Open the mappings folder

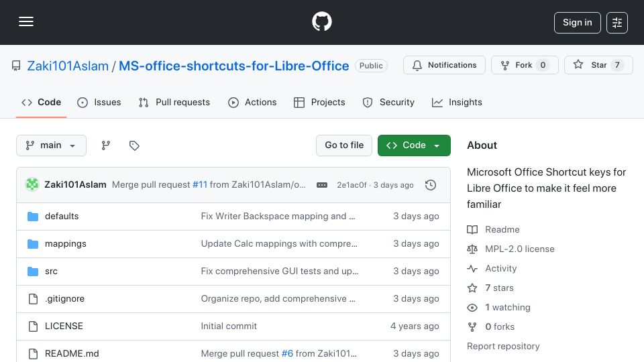coord(66,244)
